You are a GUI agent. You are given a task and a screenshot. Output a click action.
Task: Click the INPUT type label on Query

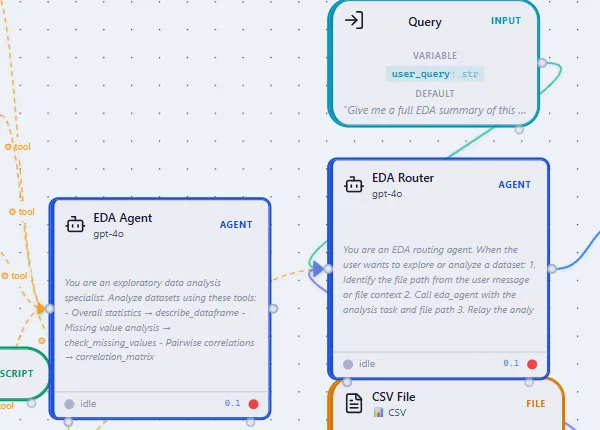(506, 21)
